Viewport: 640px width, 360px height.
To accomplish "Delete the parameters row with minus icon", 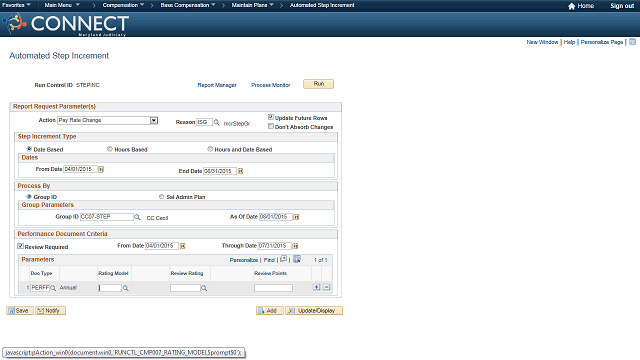I will click(327, 287).
